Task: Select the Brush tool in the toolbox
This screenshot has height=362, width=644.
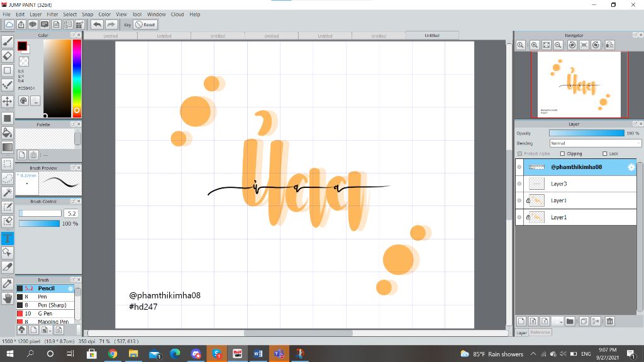Action: pyautogui.click(x=8, y=41)
